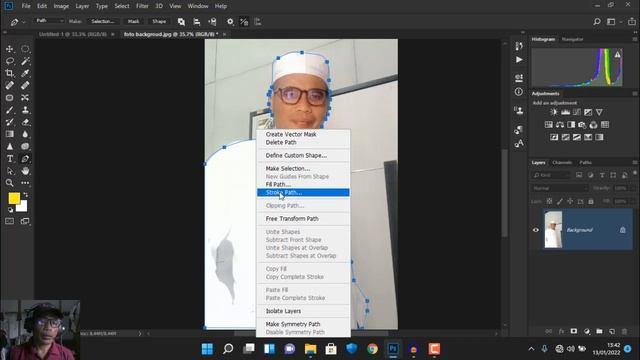Open the pen options gear icon
This screenshot has height=360, width=640.
pos(230,22)
